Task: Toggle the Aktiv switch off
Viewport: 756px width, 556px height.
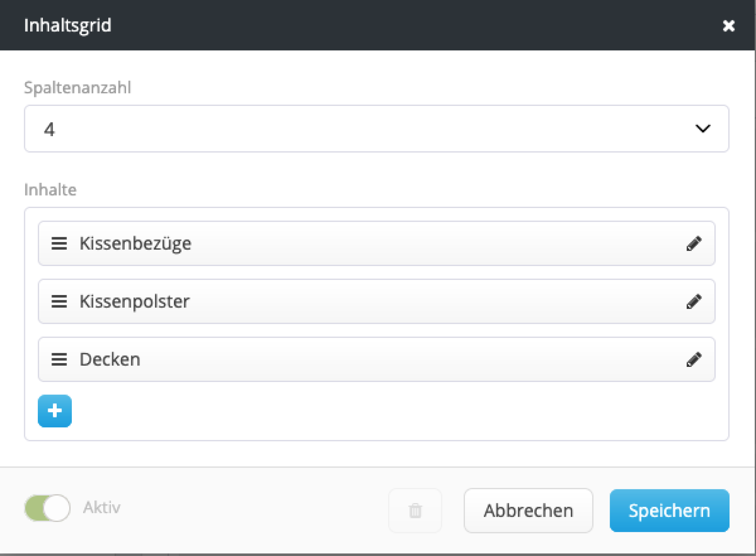Action: pos(48,508)
